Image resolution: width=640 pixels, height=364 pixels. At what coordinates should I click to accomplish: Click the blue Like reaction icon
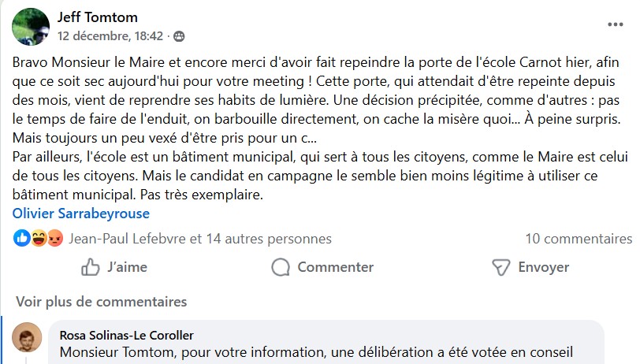pyautogui.click(x=22, y=238)
